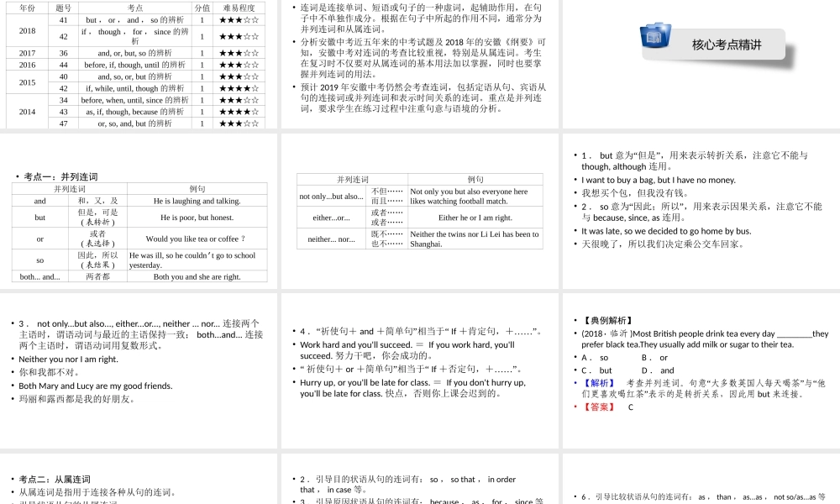Select 'I want to buy a bag' sentence

[x=659, y=180]
